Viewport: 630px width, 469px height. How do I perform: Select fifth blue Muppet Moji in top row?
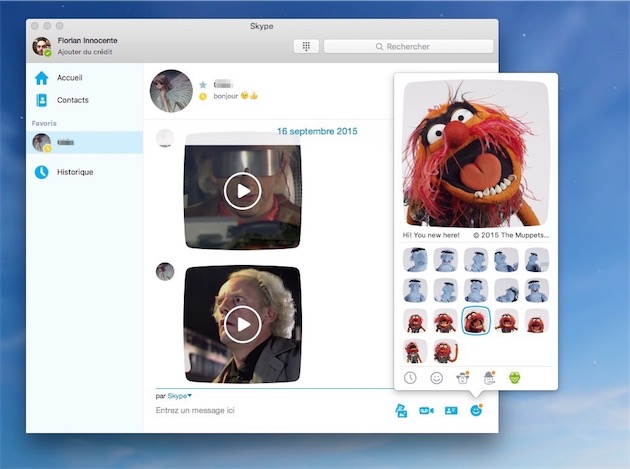[x=537, y=260]
